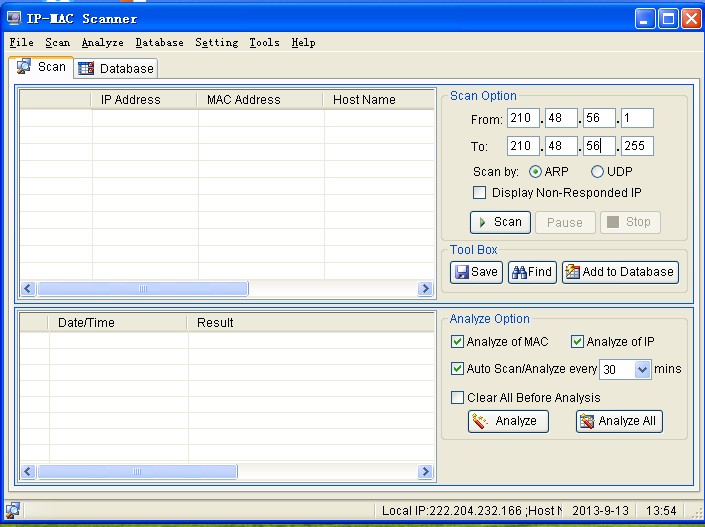Click analysis results horizontal scrollbar thumb
Viewport: 705px width, 527px height.
[x=137, y=471]
